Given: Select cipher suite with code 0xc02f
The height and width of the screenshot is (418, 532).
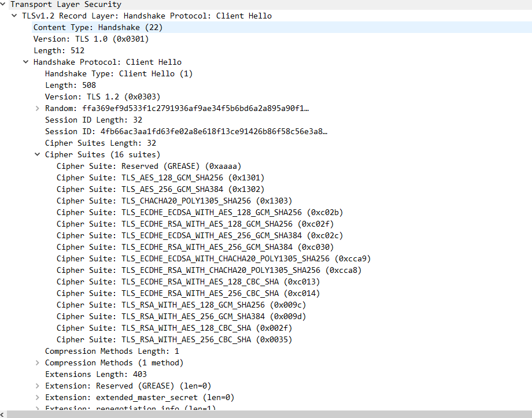Looking at the screenshot, I should (x=195, y=224).
